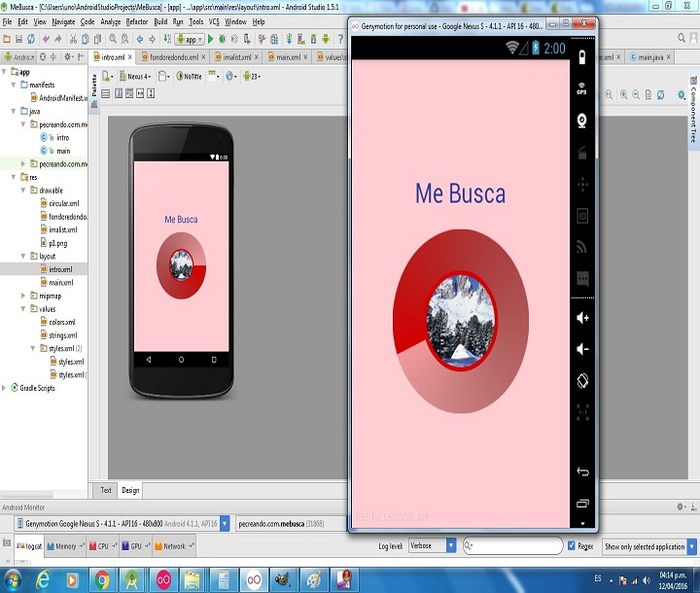This screenshot has width=700, height=593.
Task: Open Genymotion webcam camera widget
Action: [581, 121]
